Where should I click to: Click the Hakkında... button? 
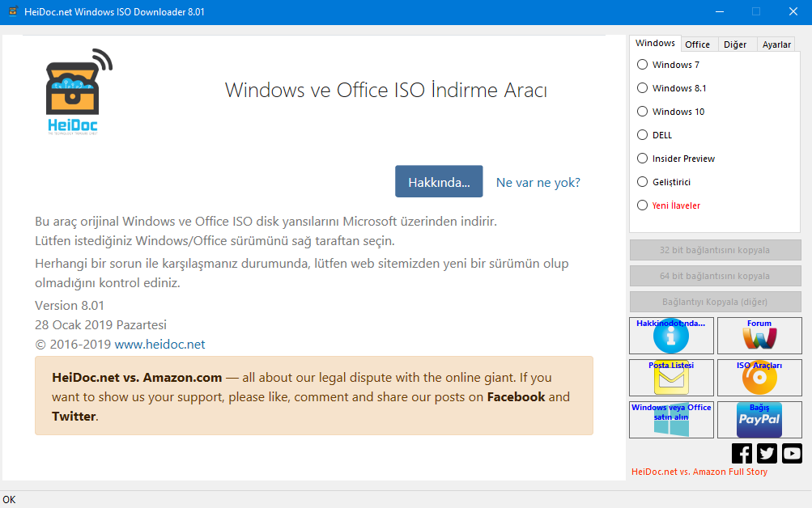click(x=439, y=181)
